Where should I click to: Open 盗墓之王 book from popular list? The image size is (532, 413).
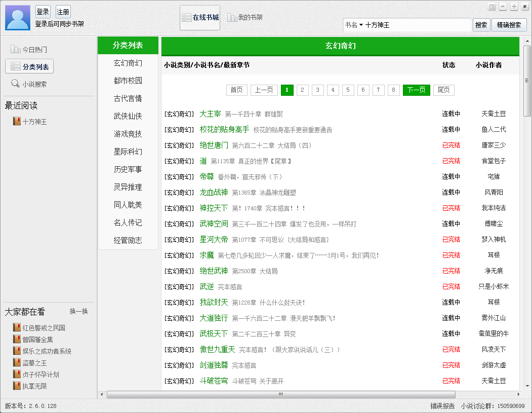pyautogui.click(x=17, y=363)
